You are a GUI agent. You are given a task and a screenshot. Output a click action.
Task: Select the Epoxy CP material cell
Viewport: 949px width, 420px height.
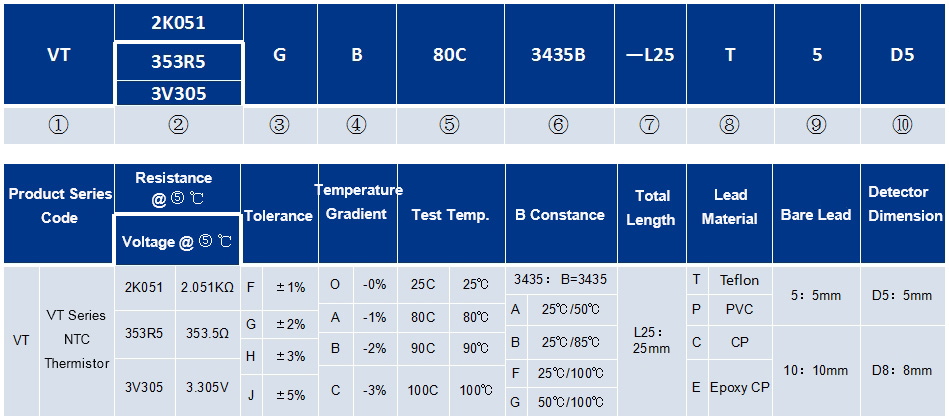pos(740,387)
